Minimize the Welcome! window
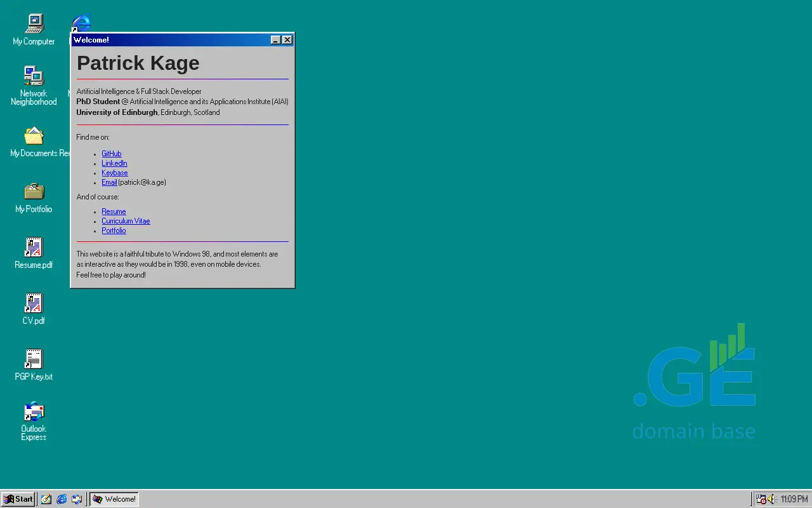Screen dimensions: 812x508 (275, 40)
